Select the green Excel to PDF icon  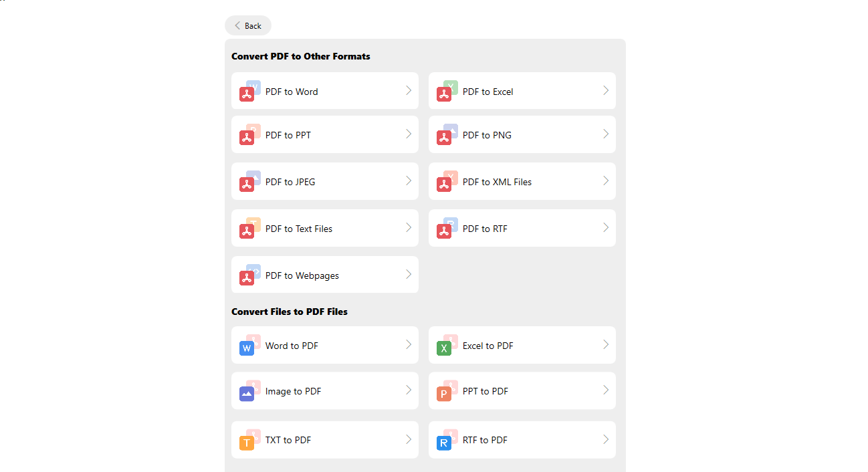click(x=445, y=346)
